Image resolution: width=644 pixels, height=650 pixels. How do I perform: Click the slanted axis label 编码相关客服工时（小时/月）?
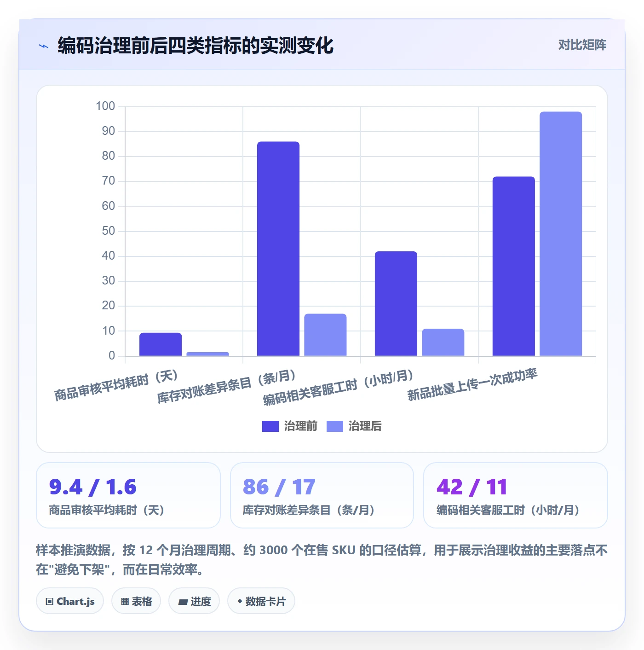click(339, 387)
